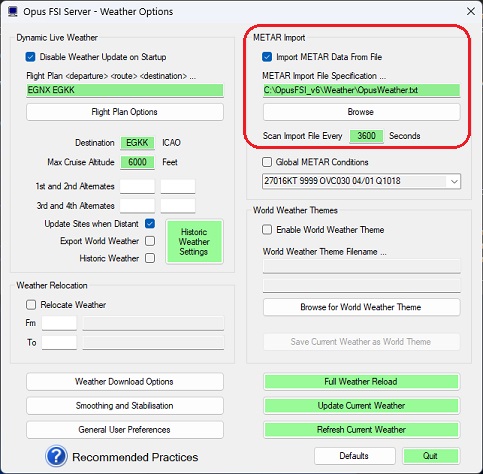Open Smoothing and Stabilisation settings
This screenshot has width=483, height=474.
125,406
